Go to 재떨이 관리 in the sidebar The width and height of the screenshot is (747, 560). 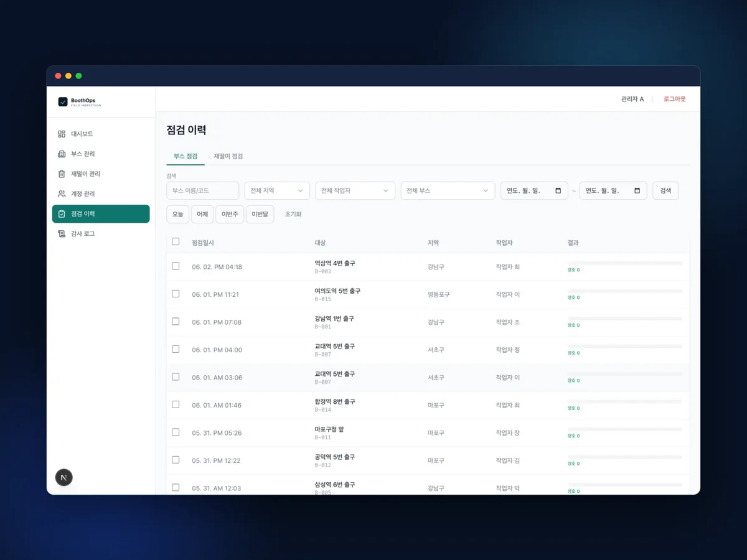(101, 174)
